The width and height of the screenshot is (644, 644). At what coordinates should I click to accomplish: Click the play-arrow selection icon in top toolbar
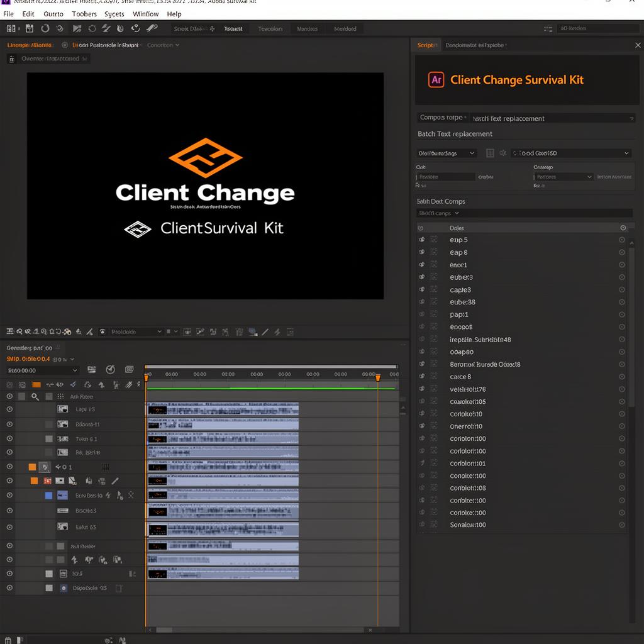tap(77, 28)
